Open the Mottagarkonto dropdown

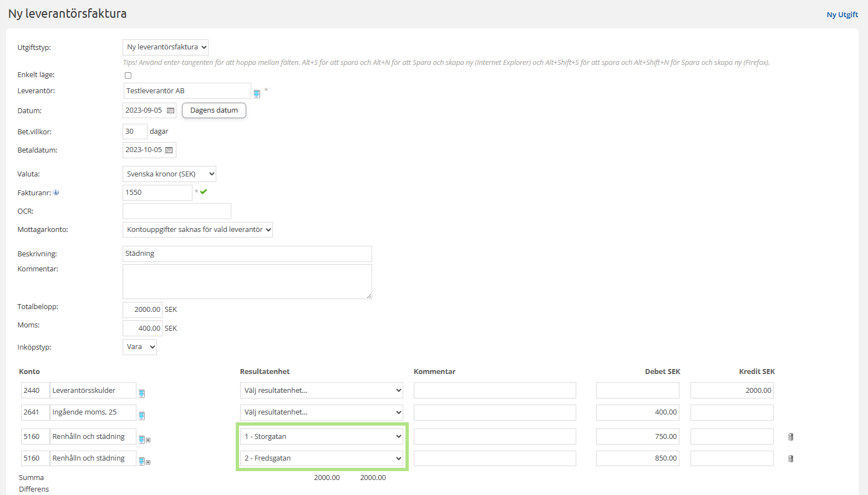click(197, 230)
